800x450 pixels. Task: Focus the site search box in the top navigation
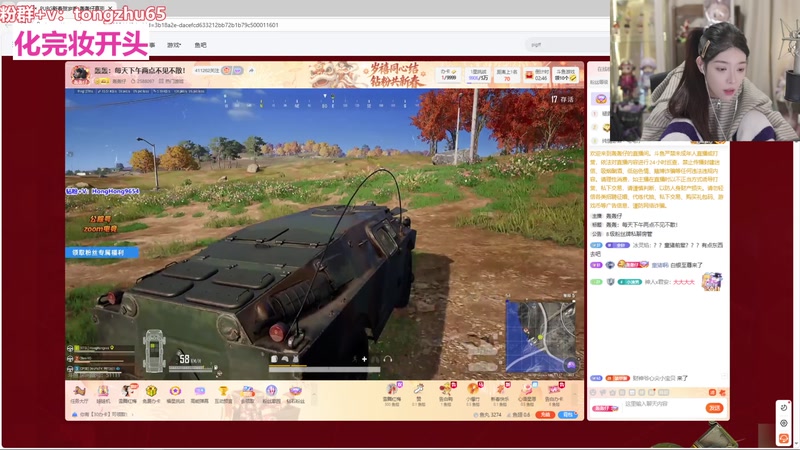565,45
